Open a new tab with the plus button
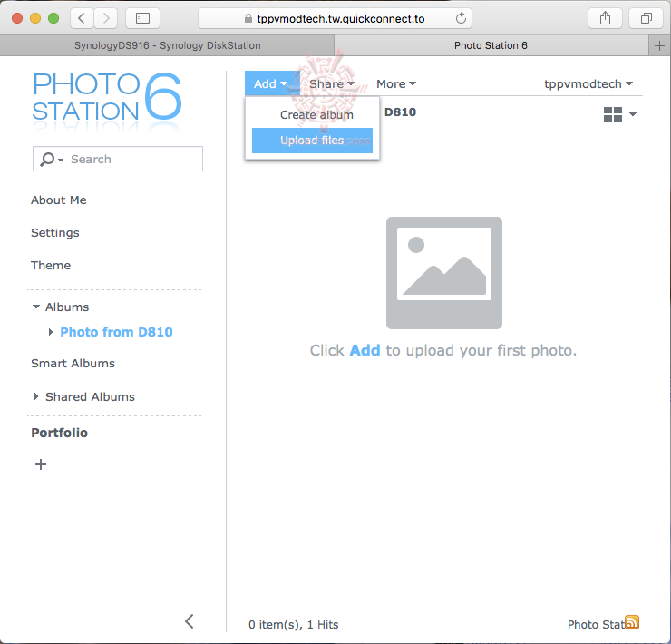This screenshot has width=671, height=644. tap(659, 45)
